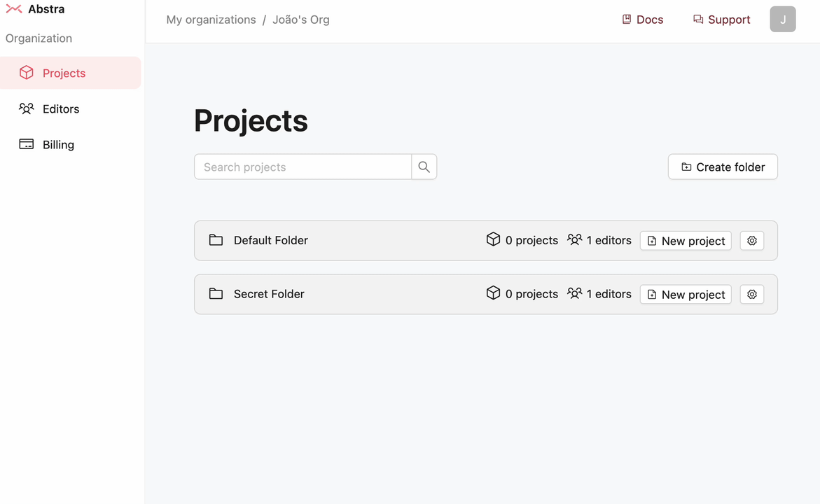
Task: Click the search magnifier icon button
Action: (x=424, y=167)
